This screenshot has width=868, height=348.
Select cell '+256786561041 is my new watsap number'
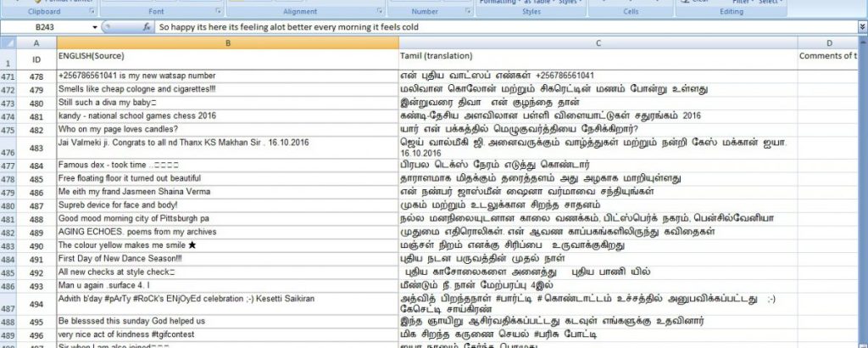[x=227, y=76]
